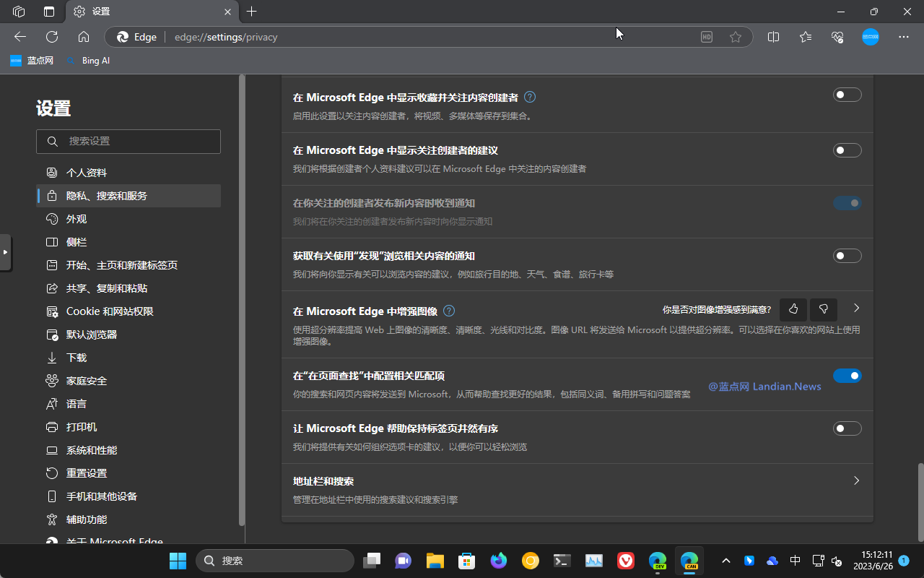This screenshot has height=578, width=924.
Task: Close the 设置 tab
Action: click(x=228, y=12)
